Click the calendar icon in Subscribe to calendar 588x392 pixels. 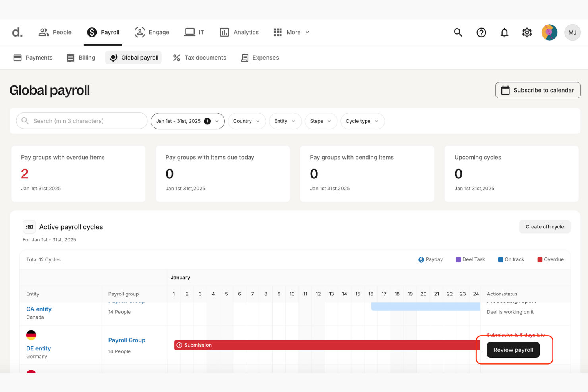coord(505,90)
